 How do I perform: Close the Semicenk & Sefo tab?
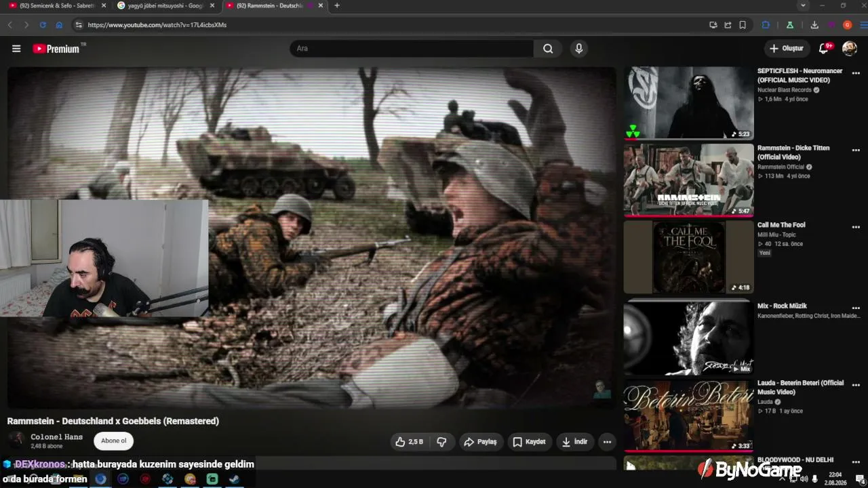point(104,5)
